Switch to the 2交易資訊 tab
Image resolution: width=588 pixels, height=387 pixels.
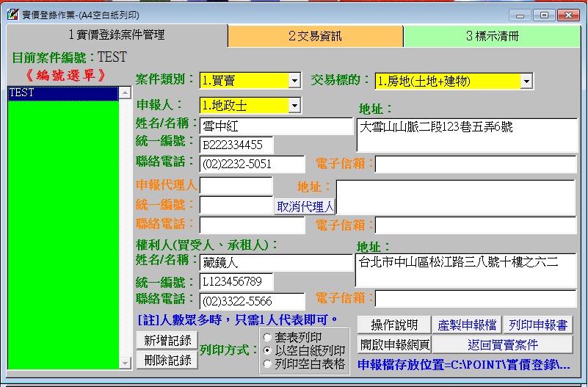315,36
